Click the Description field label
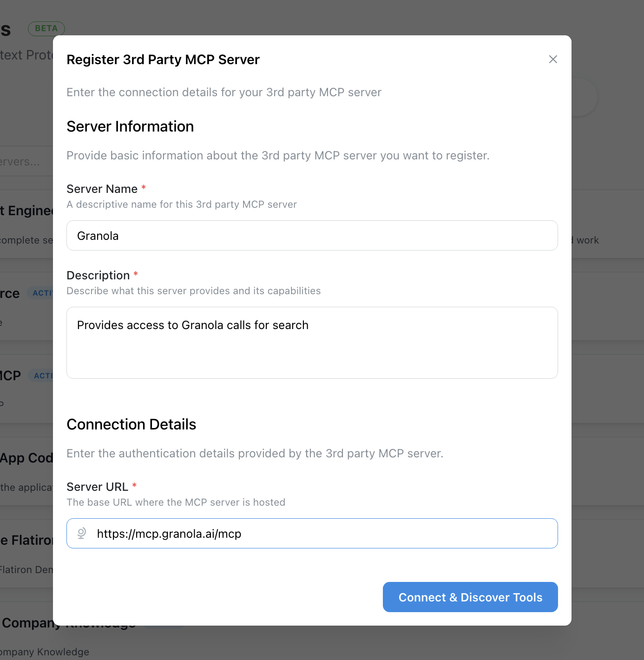The height and width of the screenshot is (660, 644). [x=98, y=276]
